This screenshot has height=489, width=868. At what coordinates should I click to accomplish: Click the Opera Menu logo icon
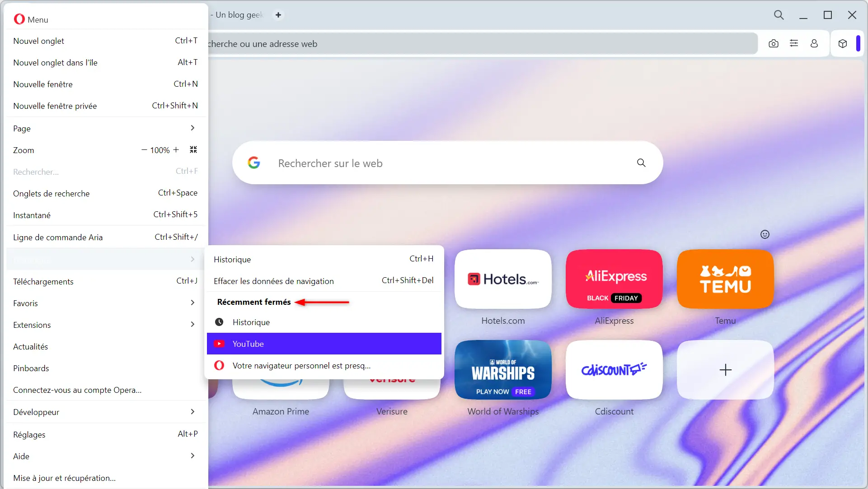pos(19,19)
